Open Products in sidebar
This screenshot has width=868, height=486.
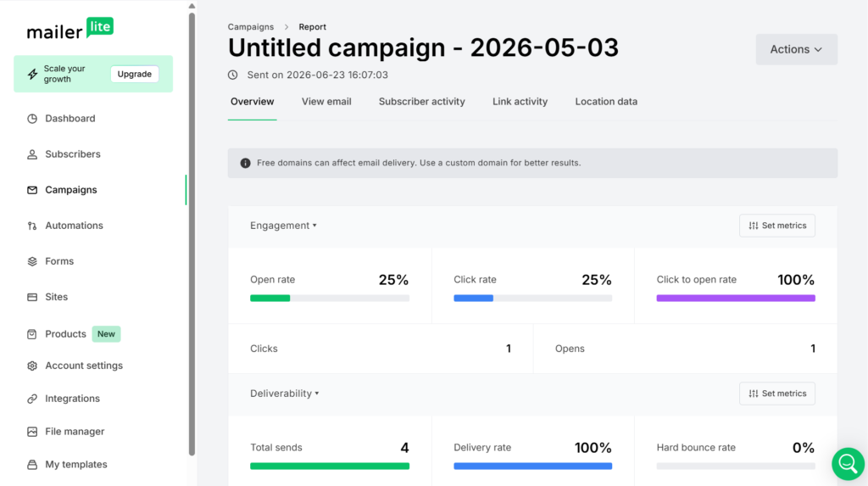click(x=66, y=334)
